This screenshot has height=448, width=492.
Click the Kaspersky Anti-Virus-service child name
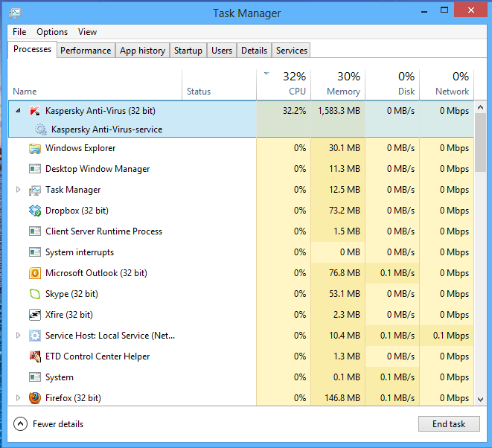(107, 129)
